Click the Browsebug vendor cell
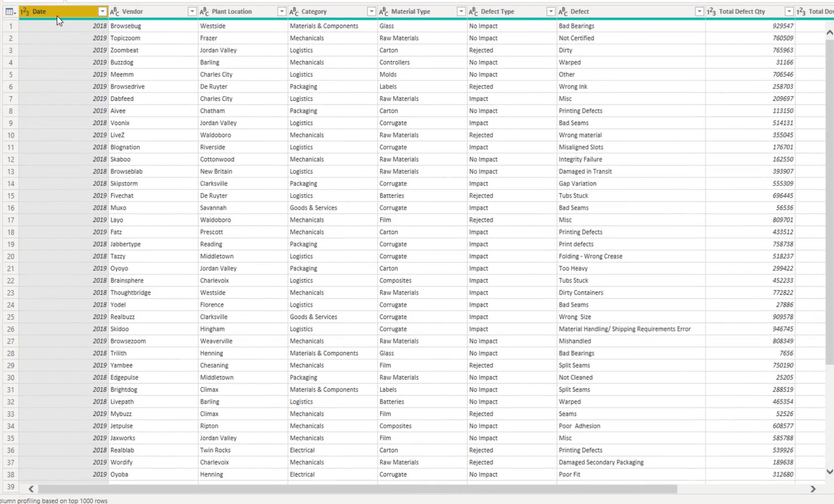The width and height of the screenshot is (834, 504). click(x=126, y=26)
